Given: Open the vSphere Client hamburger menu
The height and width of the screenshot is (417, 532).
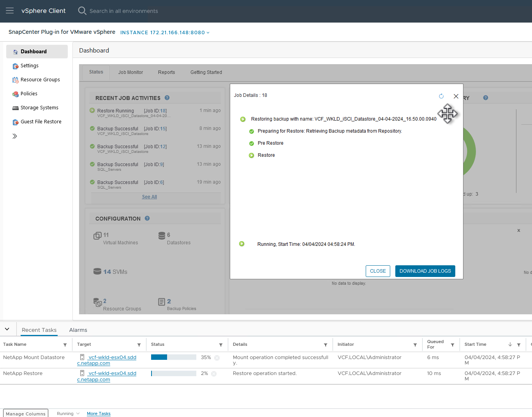Looking at the screenshot, I should pos(10,11).
